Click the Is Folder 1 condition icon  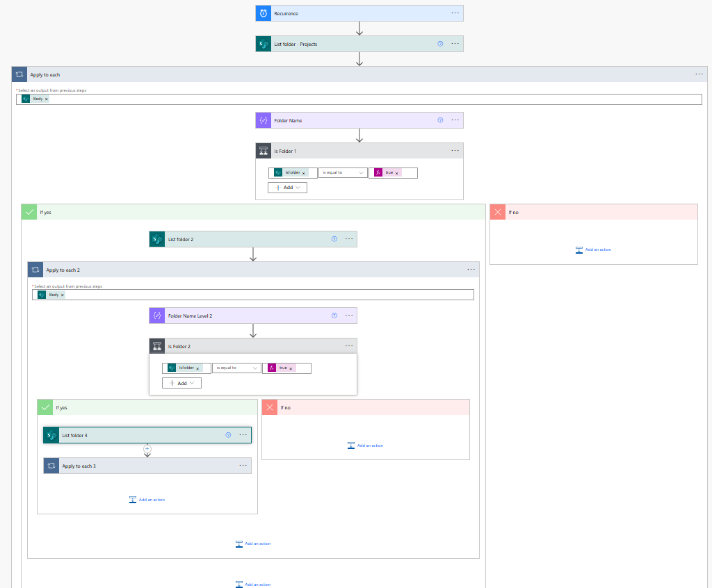[x=264, y=151]
